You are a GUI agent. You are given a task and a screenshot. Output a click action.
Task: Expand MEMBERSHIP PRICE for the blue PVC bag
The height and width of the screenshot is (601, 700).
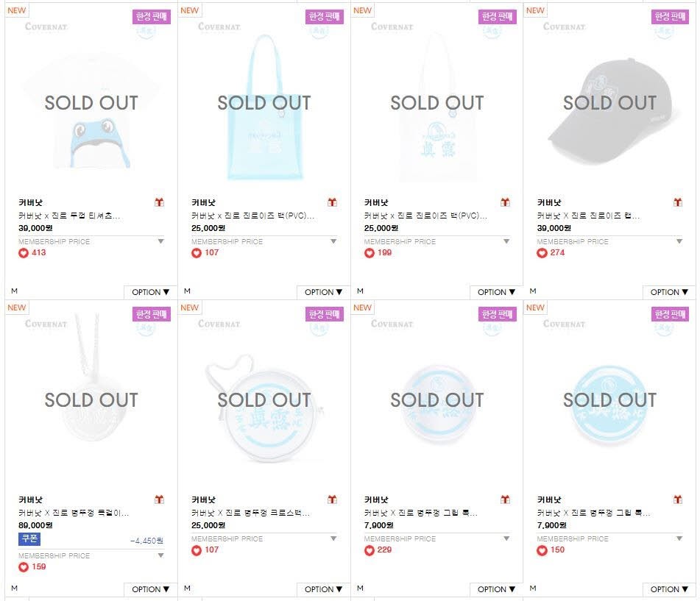point(333,241)
